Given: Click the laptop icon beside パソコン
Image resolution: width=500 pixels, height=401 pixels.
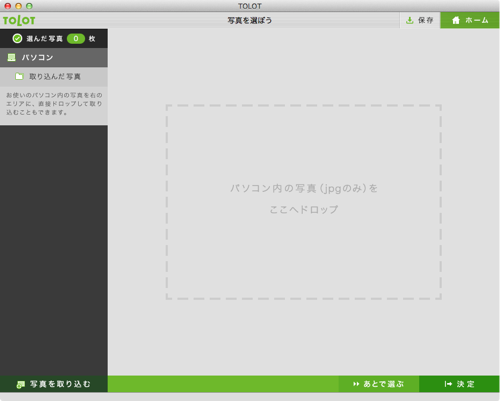Looking at the screenshot, I should [12, 57].
